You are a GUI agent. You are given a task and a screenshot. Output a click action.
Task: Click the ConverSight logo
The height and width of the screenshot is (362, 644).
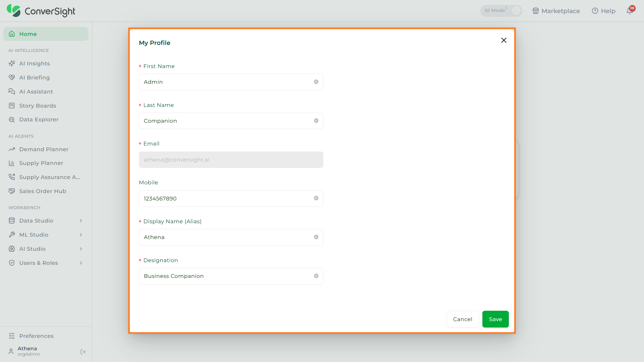click(41, 11)
